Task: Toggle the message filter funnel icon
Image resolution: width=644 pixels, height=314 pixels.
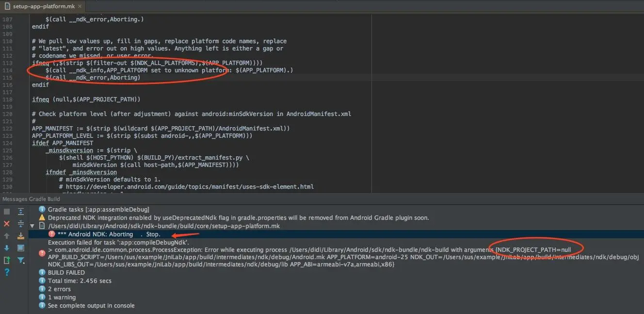Action: pos(20,260)
